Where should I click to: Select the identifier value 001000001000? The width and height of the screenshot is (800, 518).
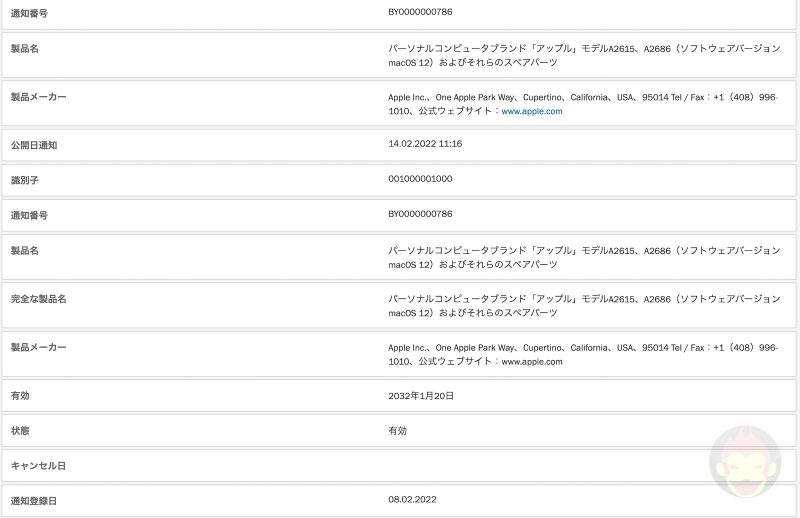tap(420, 179)
